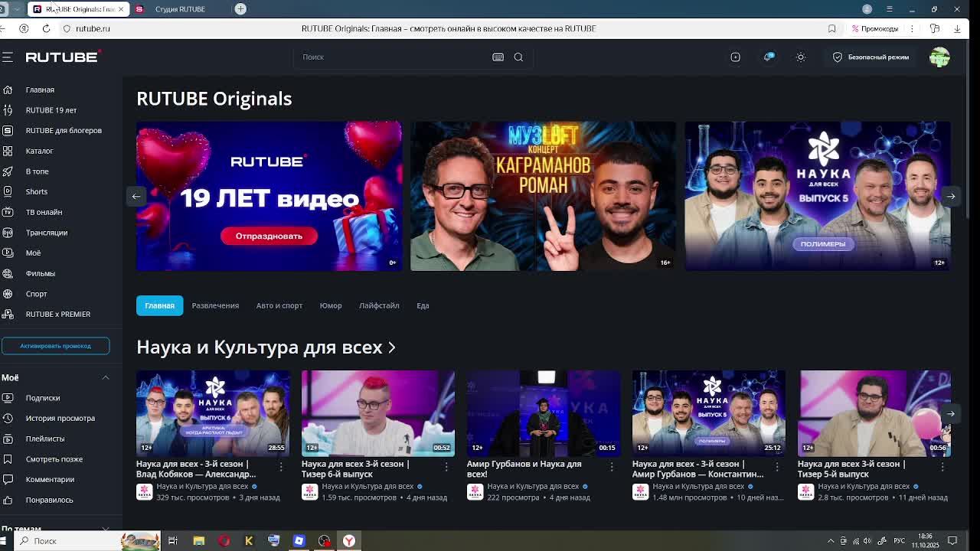The height and width of the screenshot is (551, 980).
Task: Open История просмотра watch history
Action: pos(60,418)
